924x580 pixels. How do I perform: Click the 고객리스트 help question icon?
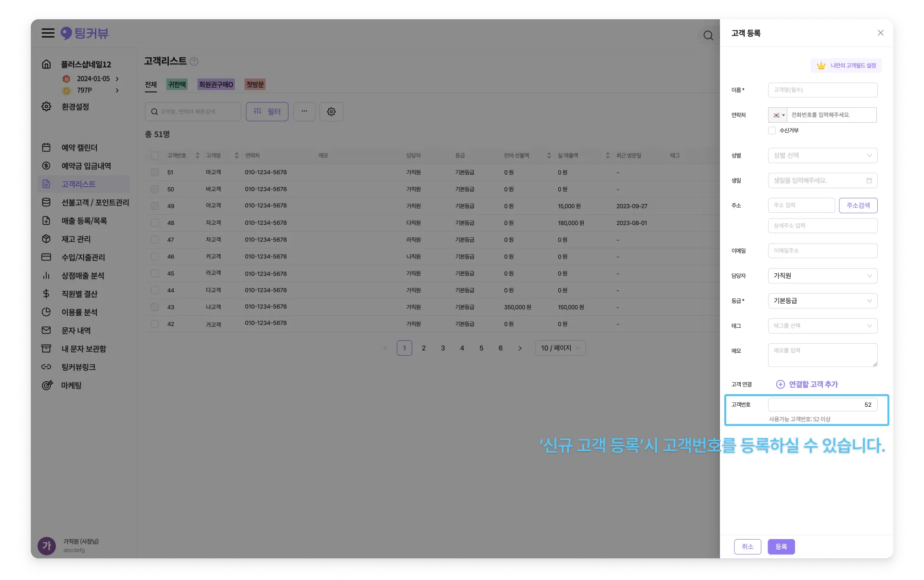(194, 62)
